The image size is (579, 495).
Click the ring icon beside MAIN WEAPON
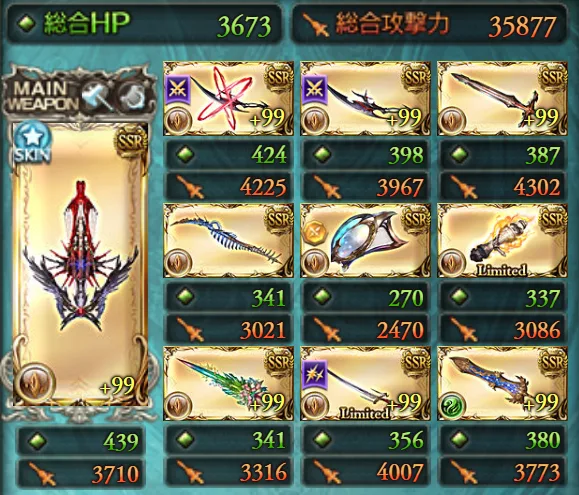[x=133, y=96]
